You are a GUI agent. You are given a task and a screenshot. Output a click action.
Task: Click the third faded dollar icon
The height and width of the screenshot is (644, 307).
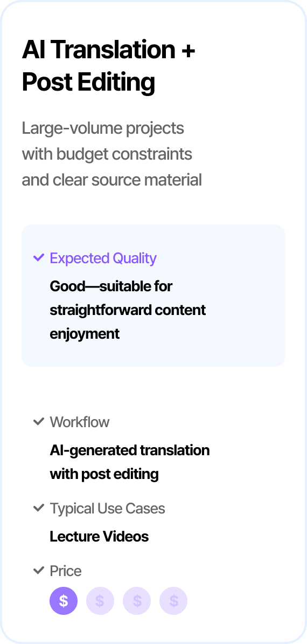137,601
